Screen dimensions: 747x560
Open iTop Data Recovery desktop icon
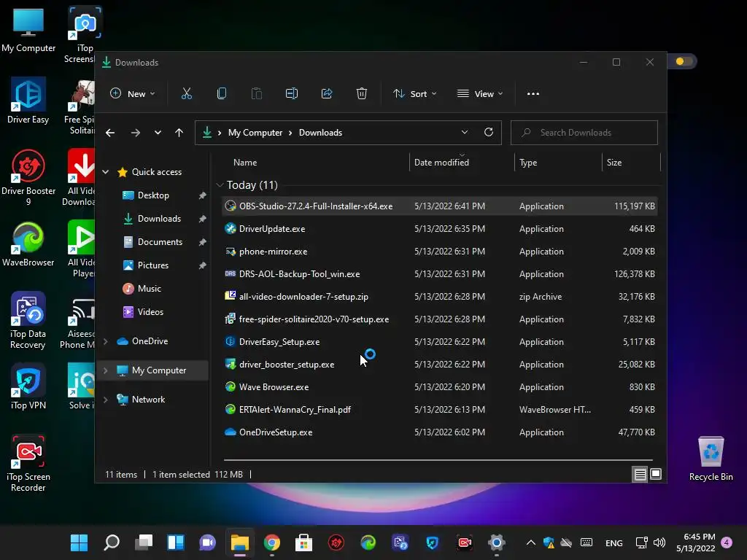coord(28,321)
